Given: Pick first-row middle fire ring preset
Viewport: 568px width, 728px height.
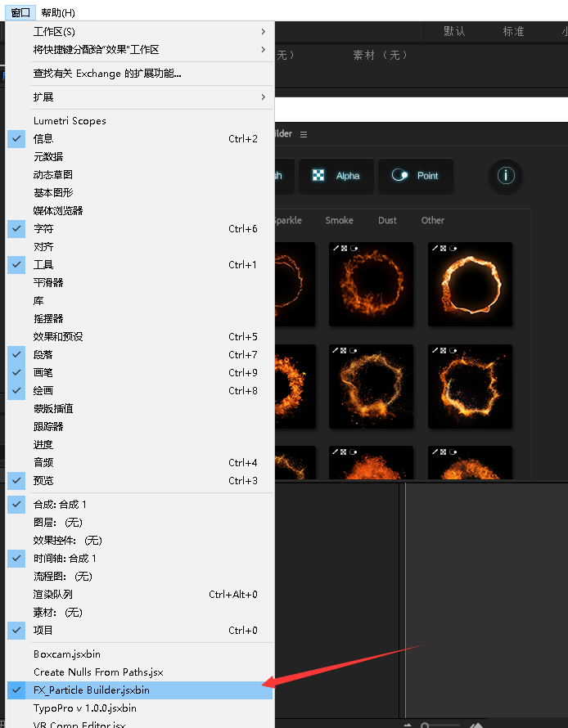Looking at the screenshot, I should [371, 284].
